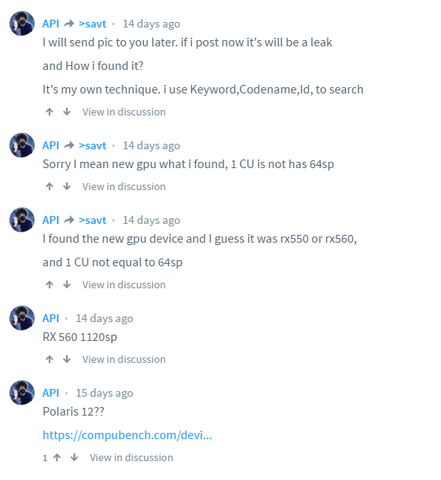Downvote the 'RX 560 1120sp' comment
The width and height of the screenshot is (441, 480).
(67, 359)
